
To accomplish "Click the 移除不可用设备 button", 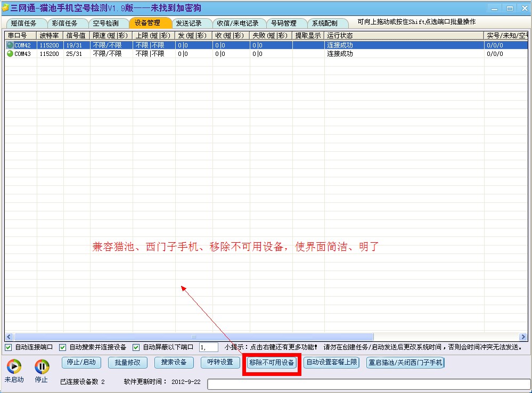I will pyautogui.click(x=272, y=363).
